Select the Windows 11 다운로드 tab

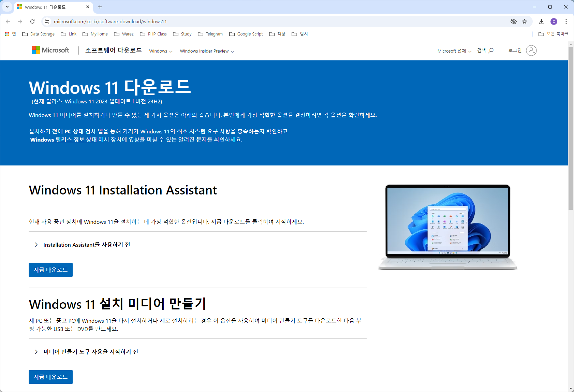coord(53,7)
